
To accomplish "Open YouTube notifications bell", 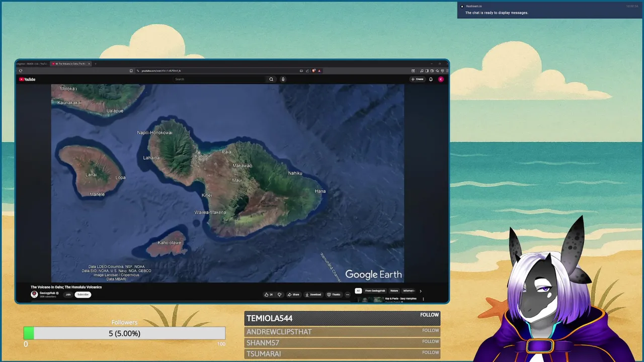I will click(431, 79).
